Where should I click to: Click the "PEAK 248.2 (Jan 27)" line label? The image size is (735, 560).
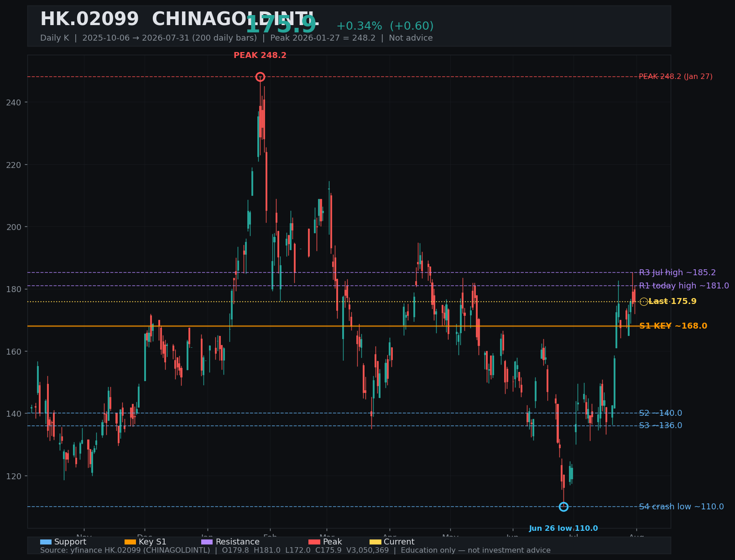click(x=676, y=77)
